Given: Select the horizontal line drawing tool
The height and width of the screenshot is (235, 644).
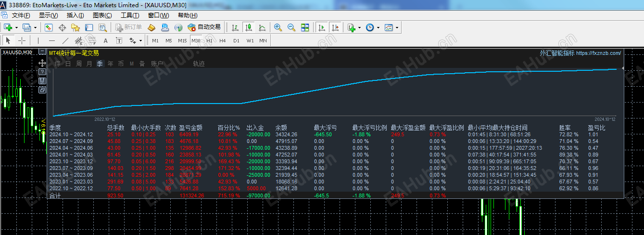Looking at the screenshot, I should click(52, 40).
